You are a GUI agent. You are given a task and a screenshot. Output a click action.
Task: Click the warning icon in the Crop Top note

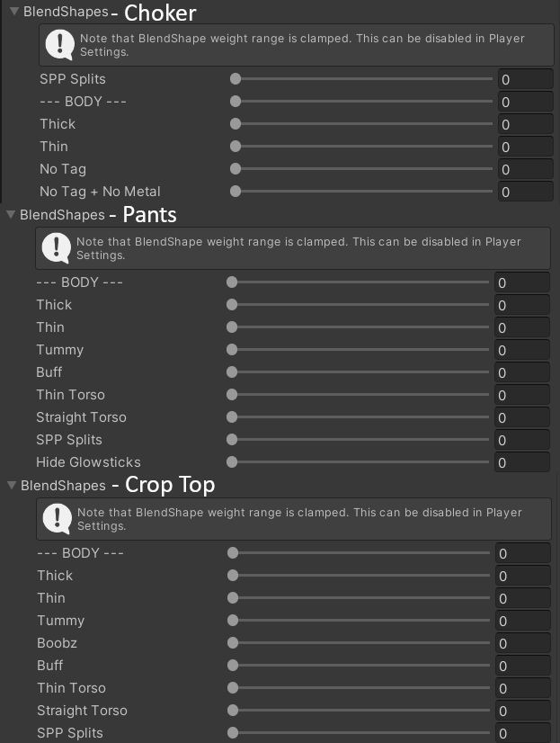coord(58,517)
